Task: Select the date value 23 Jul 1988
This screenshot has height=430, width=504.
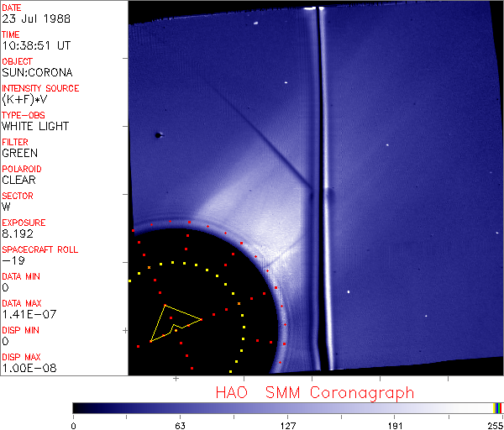Action: [x=36, y=18]
